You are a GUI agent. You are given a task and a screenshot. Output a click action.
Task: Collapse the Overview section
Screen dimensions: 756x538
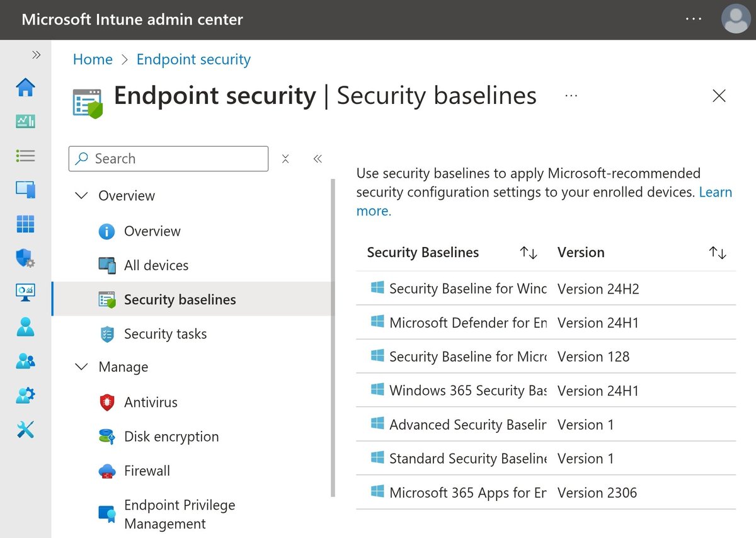(x=81, y=195)
